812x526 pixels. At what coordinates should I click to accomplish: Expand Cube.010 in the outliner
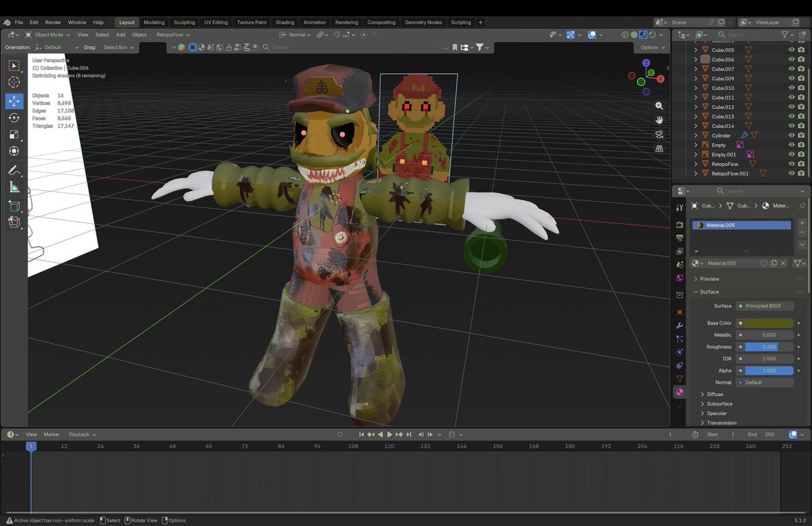coord(696,88)
